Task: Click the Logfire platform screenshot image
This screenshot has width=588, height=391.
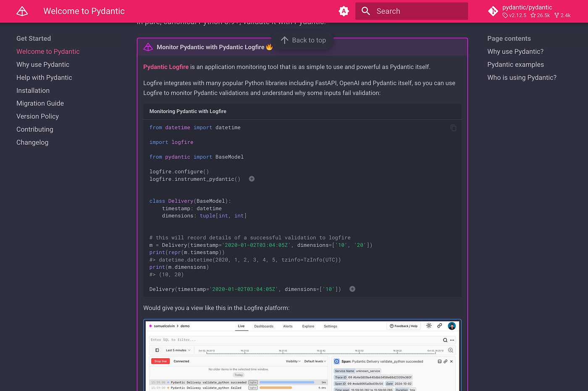Action: pos(302,355)
